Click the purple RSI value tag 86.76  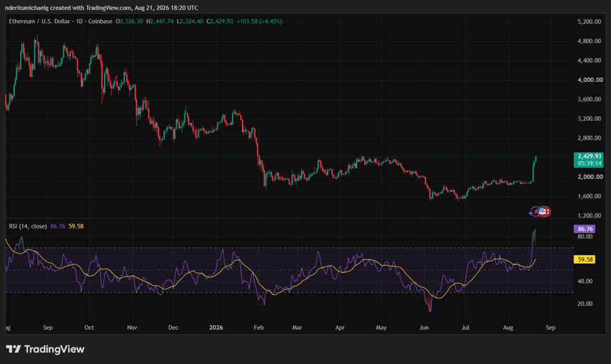click(585, 229)
